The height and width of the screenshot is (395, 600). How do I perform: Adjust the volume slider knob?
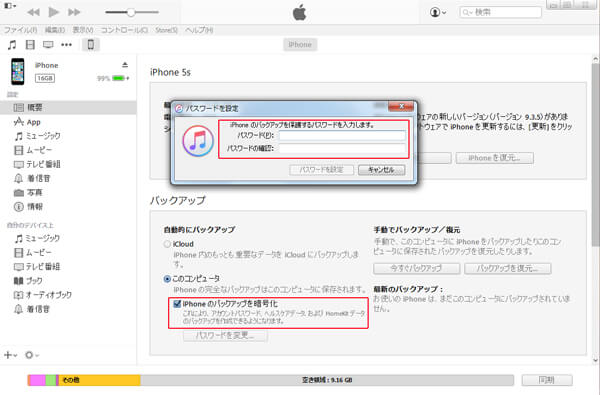pyautogui.click(x=130, y=12)
